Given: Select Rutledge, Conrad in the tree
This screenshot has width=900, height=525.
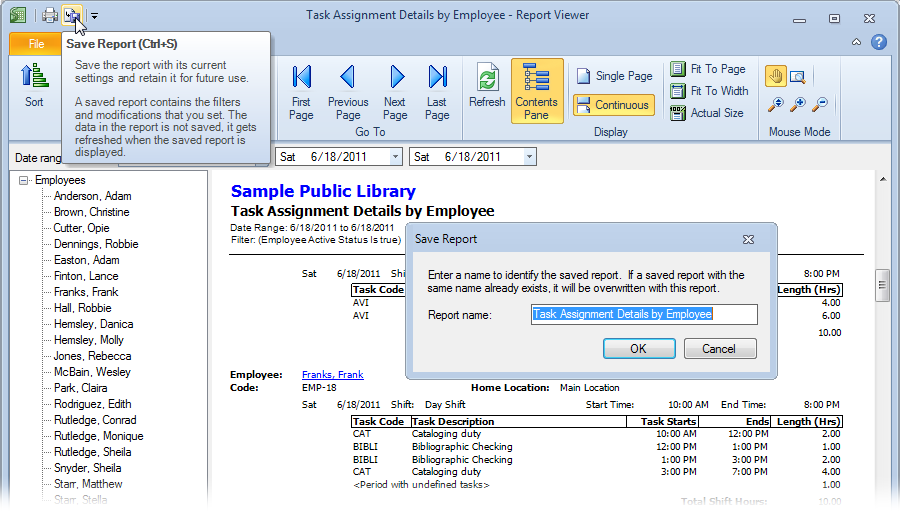Looking at the screenshot, I should pos(95,421).
